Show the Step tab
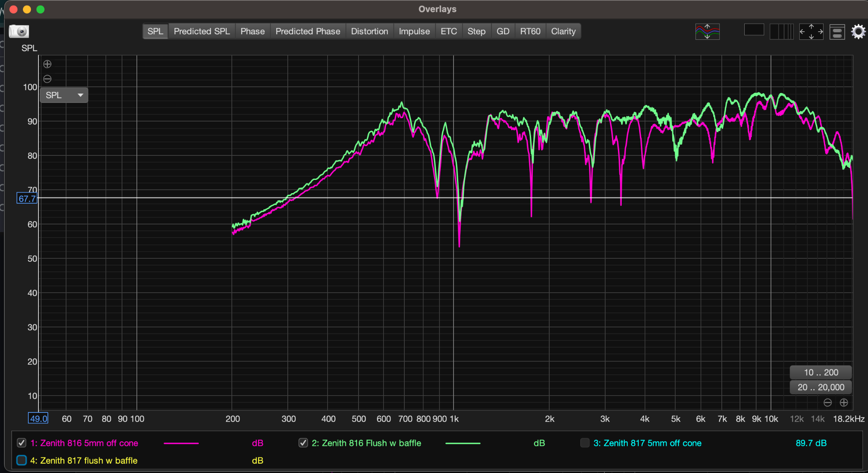 tap(476, 31)
